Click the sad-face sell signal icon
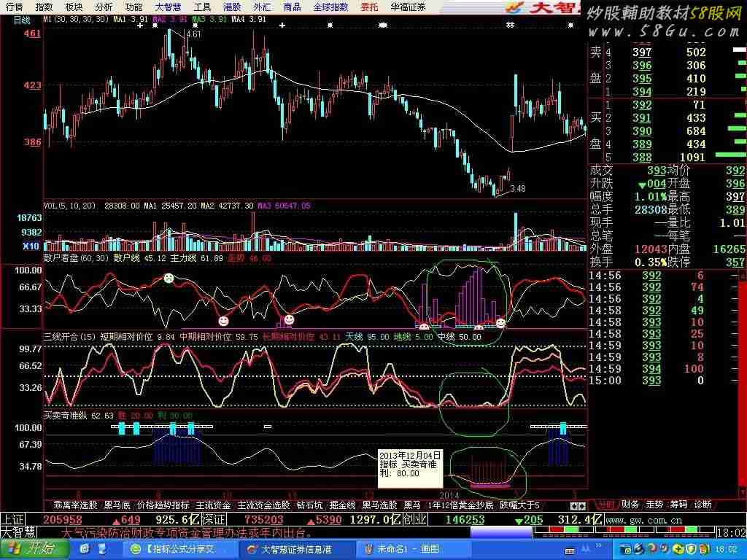747x560 pixels. [169, 278]
